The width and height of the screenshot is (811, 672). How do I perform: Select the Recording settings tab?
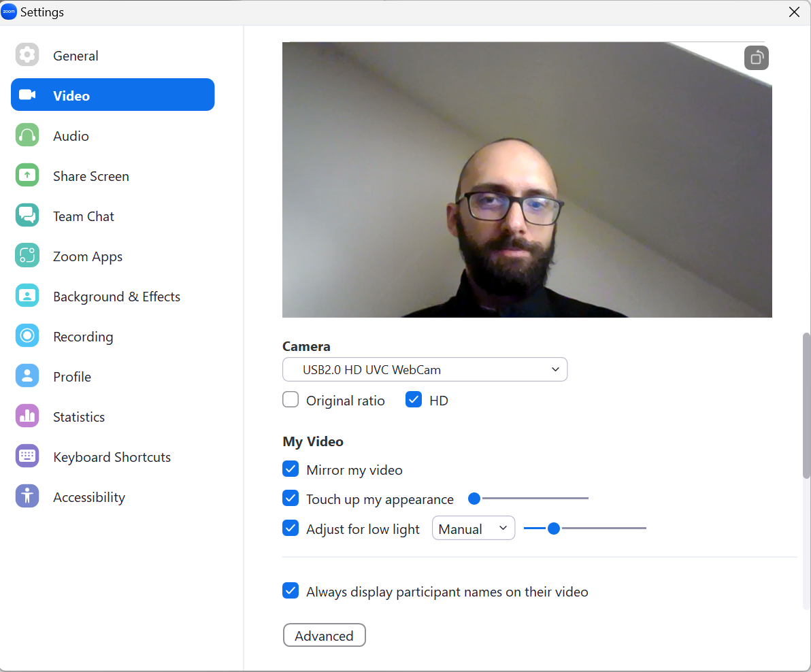(113, 337)
